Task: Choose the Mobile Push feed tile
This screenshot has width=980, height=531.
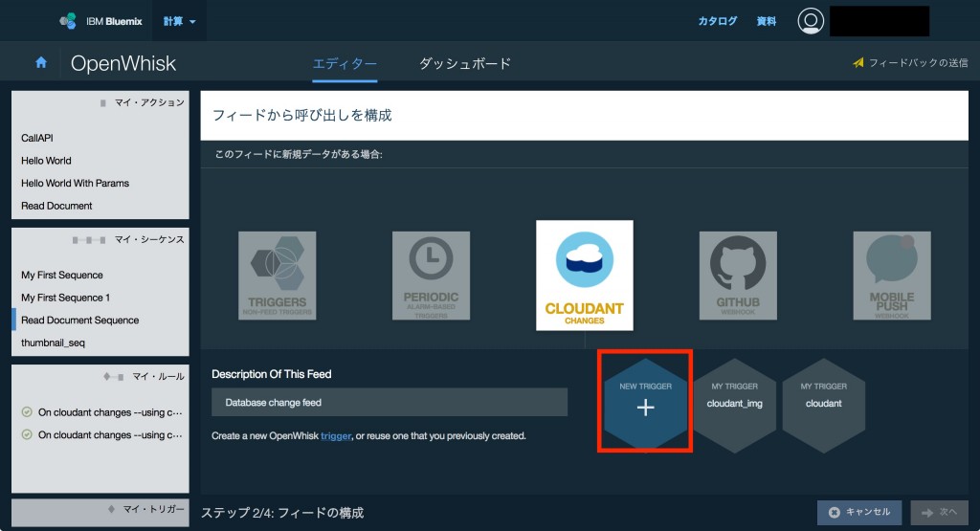Action: click(x=892, y=276)
